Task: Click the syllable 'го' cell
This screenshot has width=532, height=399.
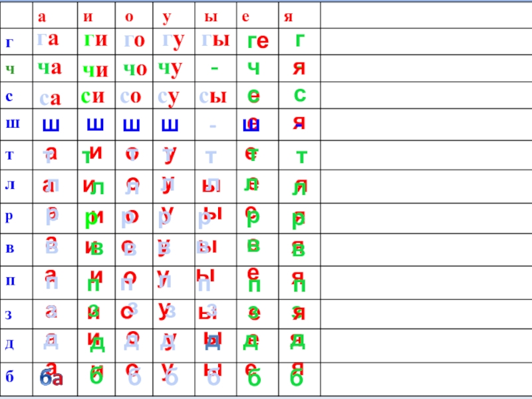Action: coord(135,41)
